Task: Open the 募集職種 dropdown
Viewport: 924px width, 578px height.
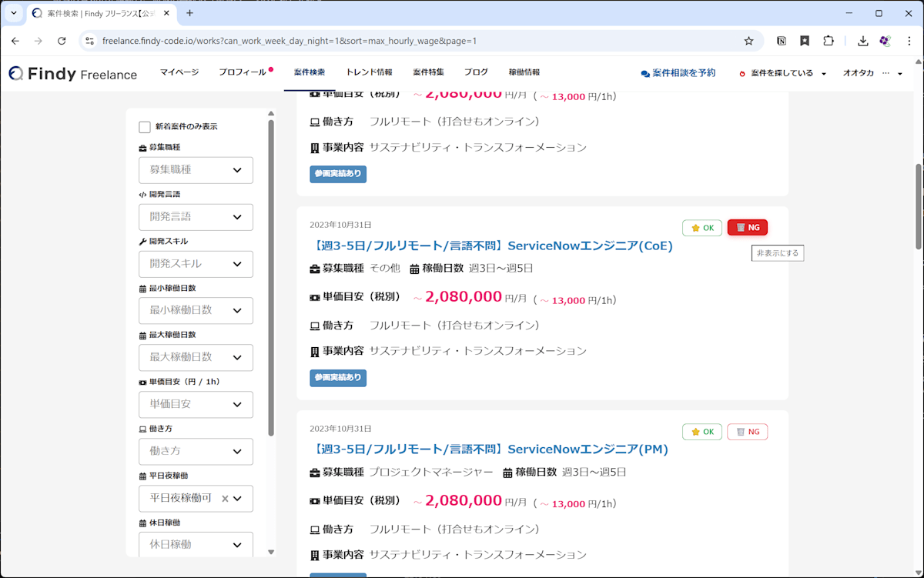Action: coord(196,170)
